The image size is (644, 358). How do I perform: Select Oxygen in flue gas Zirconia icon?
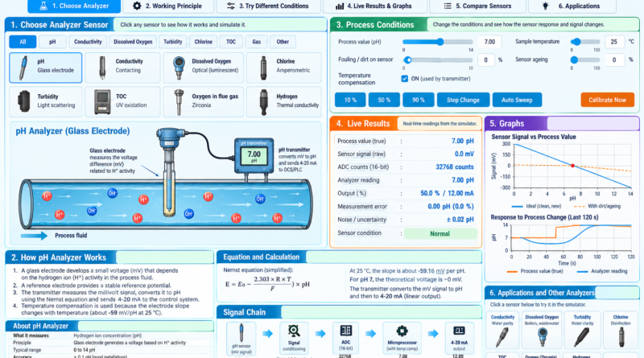tap(179, 102)
